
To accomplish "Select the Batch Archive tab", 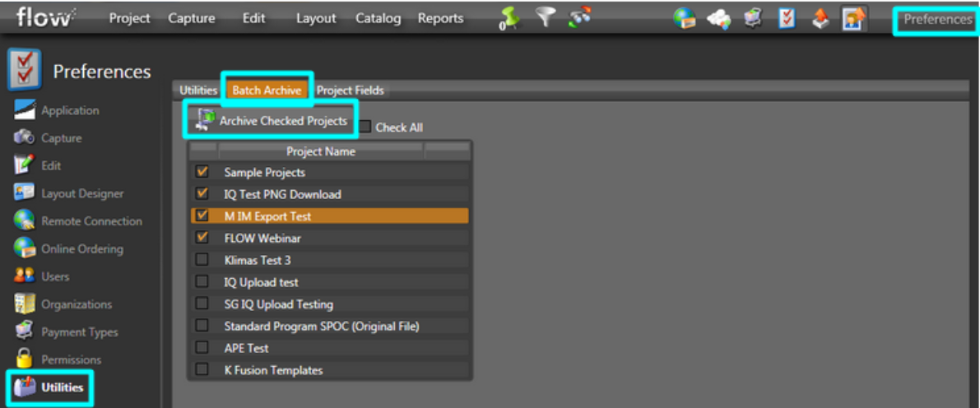I will click(x=267, y=90).
